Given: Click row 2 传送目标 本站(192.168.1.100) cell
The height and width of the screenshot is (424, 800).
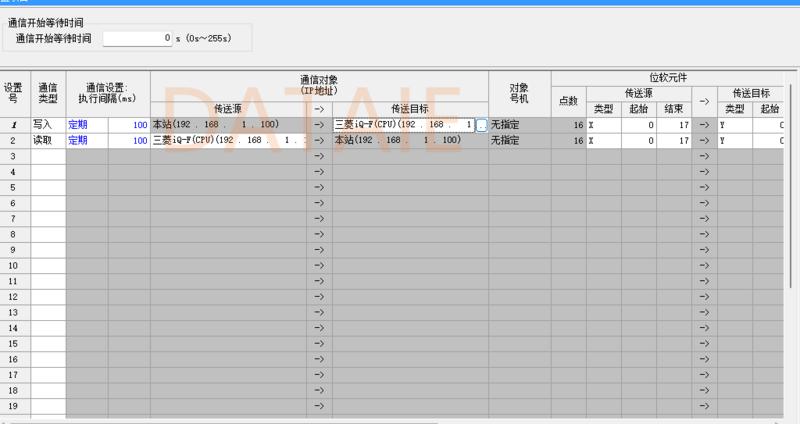Looking at the screenshot, I should pyautogui.click(x=411, y=140).
